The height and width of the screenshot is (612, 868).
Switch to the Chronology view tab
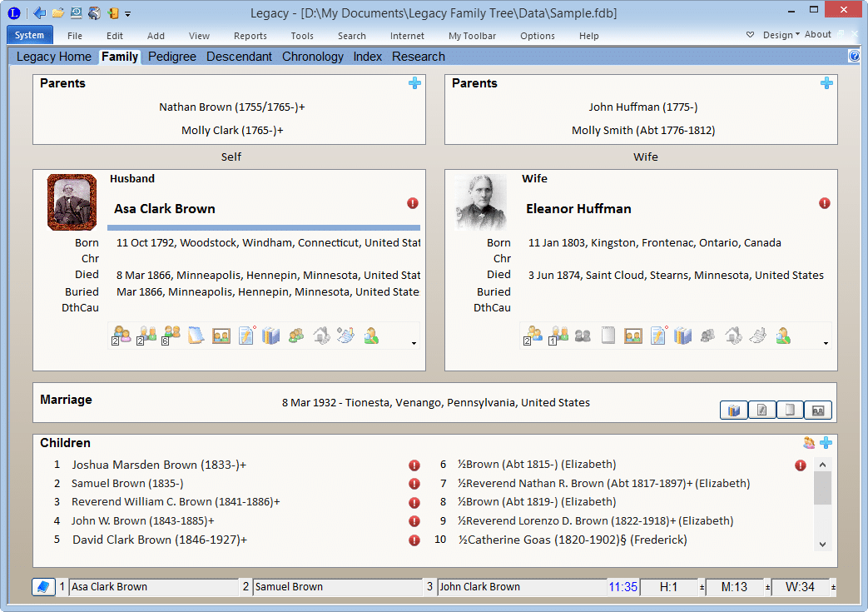pyautogui.click(x=313, y=57)
